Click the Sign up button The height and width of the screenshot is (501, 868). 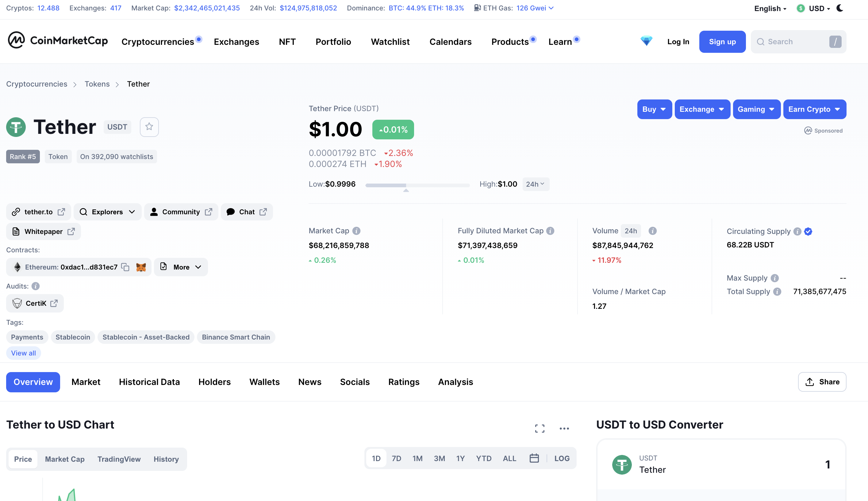click(x=722, y=41)
